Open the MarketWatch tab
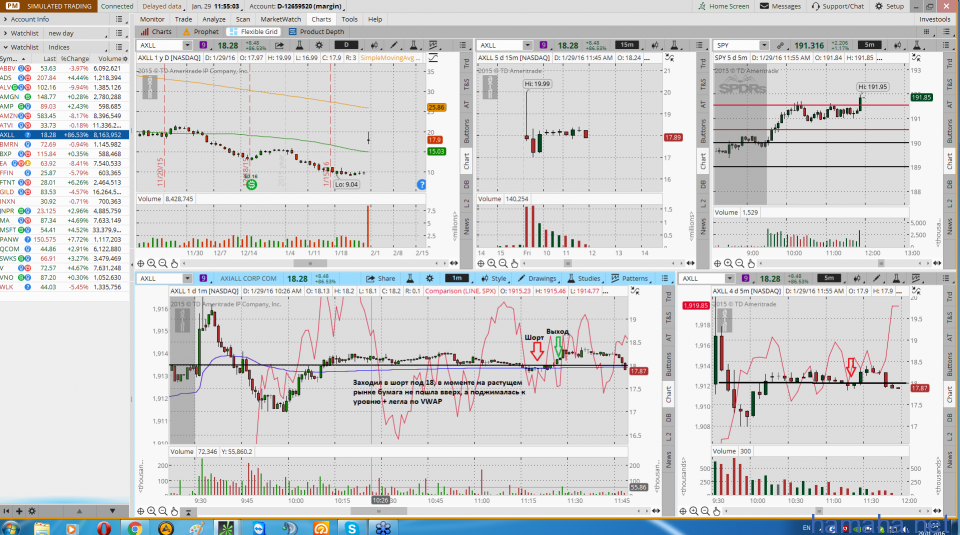Screen dimensions: 960x535 [x=281, y=20]
